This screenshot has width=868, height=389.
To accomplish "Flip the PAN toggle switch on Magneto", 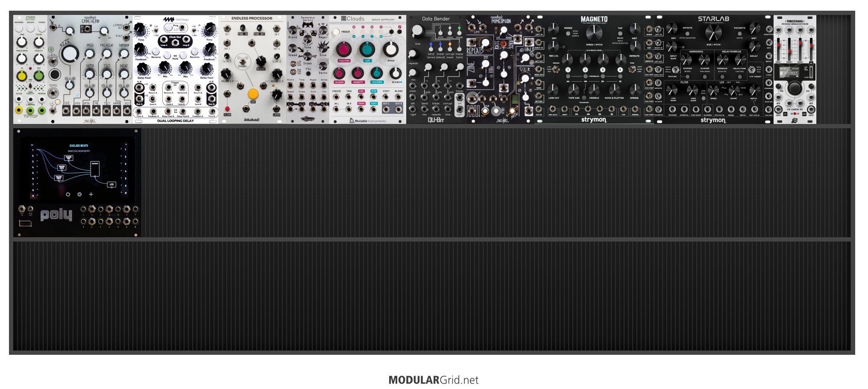I will point(632,69).
